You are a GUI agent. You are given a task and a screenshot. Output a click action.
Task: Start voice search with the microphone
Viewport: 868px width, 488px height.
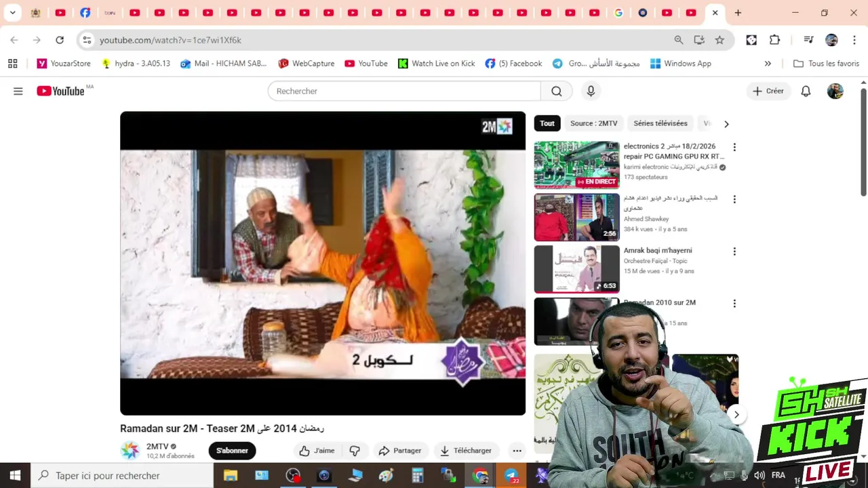pyautogui.click(x=591, y=91)
